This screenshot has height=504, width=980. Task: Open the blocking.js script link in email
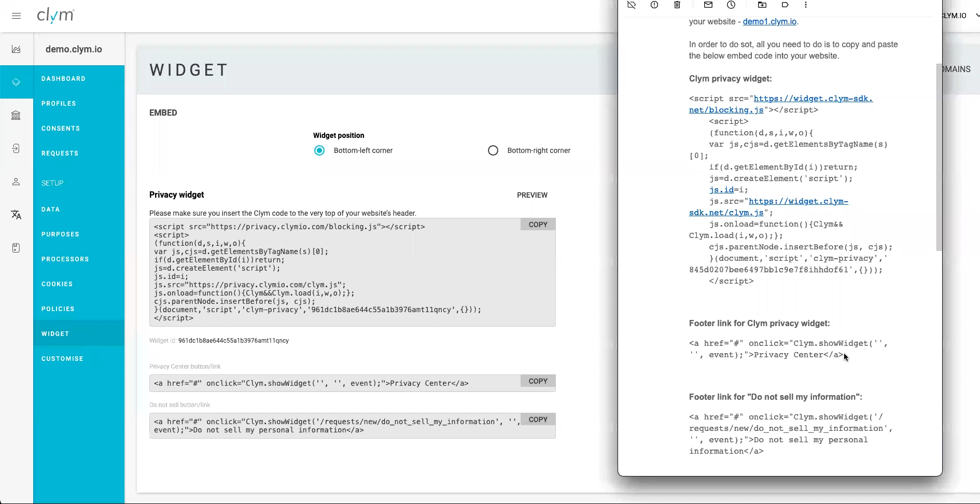click(x=781, y=104)
